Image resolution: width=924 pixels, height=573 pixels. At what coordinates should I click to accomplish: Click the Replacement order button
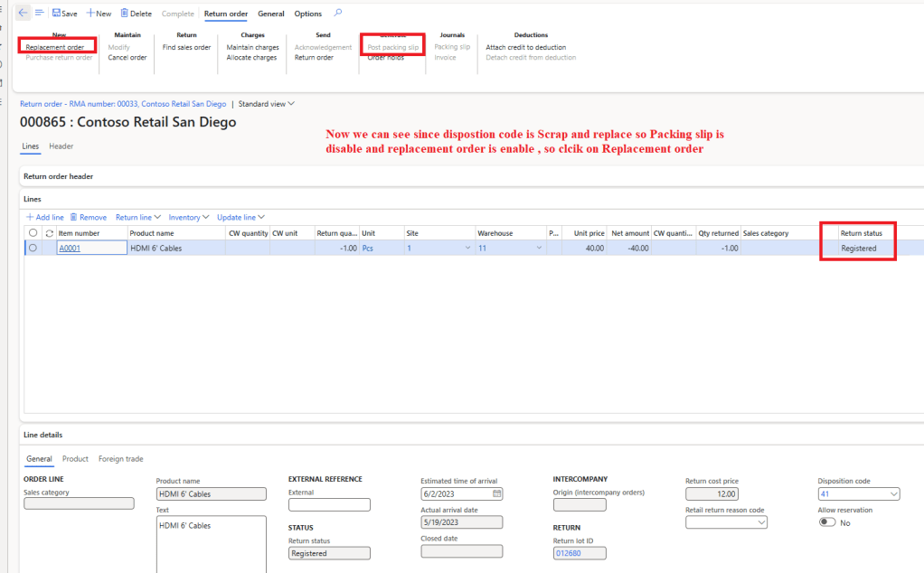click(x=55, y=47)
